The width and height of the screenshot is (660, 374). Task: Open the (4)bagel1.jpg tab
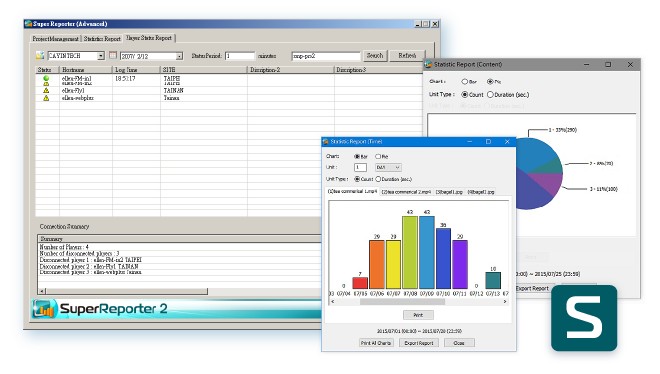coord(481,192)
